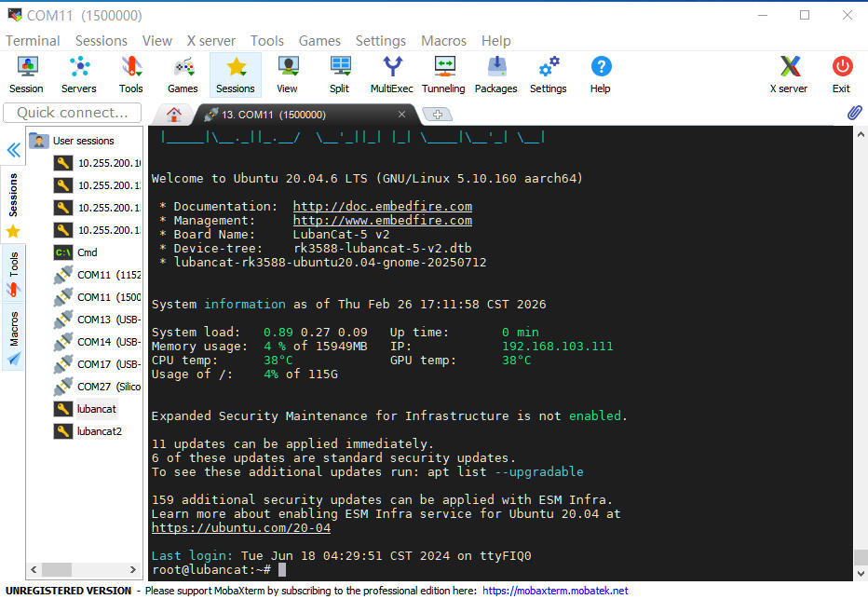Open the MobAapt Packages manager
The image size is (868, 599).
click(495, 75)
